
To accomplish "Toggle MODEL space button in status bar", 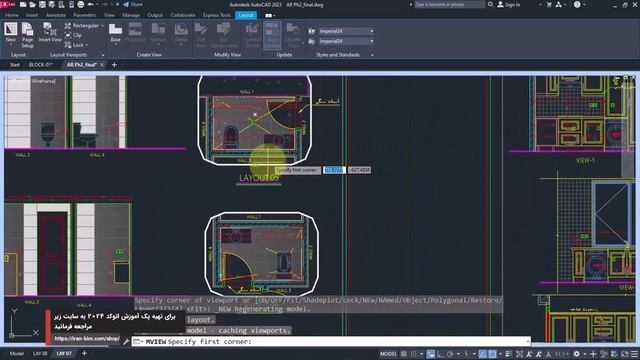I will 388,354.
